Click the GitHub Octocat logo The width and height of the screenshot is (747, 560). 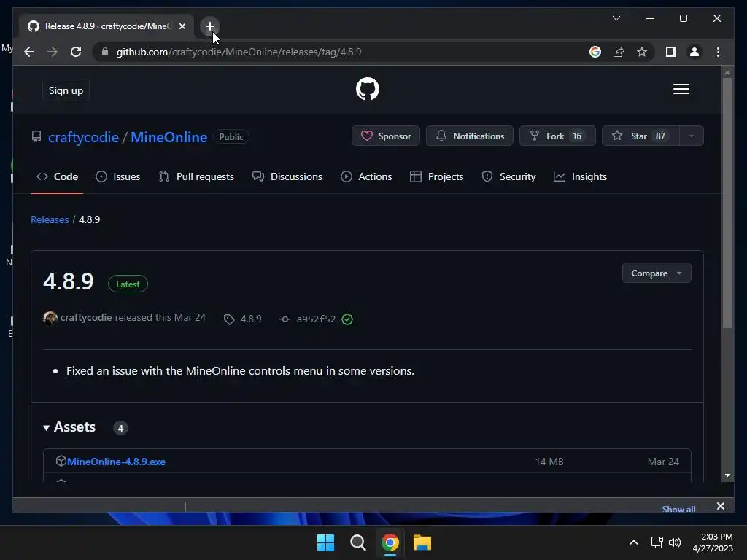coord(368,89)
